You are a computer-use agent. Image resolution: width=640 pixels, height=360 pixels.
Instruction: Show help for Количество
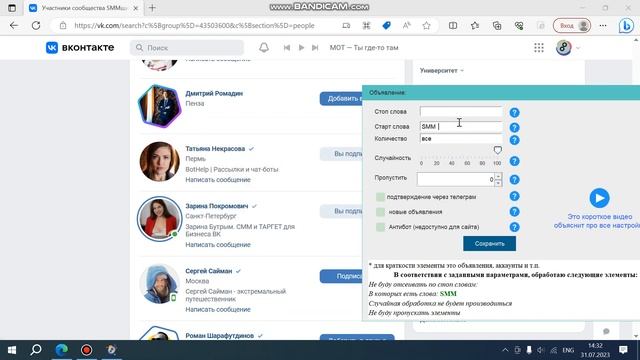[x=514, y=140]
